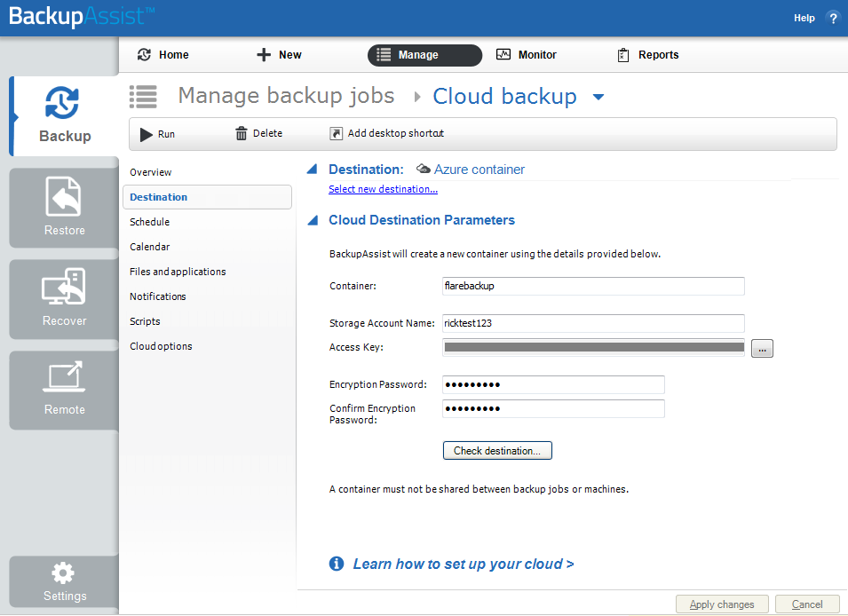Click the Manage backup jobs breadcrumb
Viewport: 848px width, 616px height.
click(287, 96)
